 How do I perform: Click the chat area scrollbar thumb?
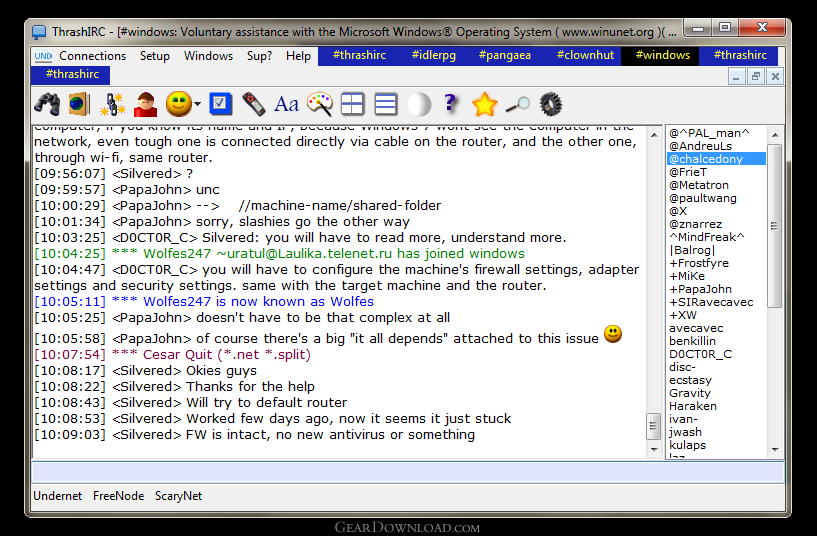653,427
